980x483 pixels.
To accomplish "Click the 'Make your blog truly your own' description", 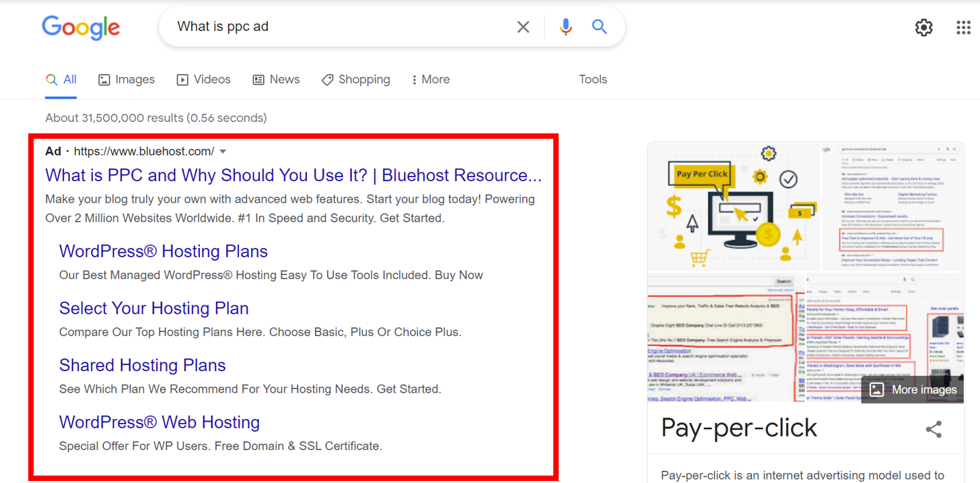I will pos(290,209).
